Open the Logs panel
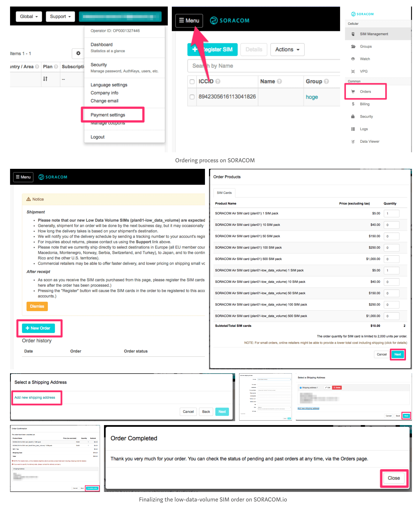 point(364,129)
